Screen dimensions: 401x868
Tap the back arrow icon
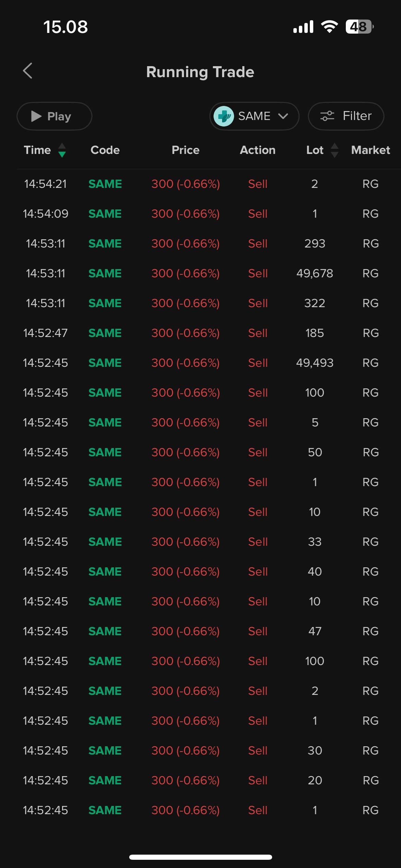(x=28, y=71)
